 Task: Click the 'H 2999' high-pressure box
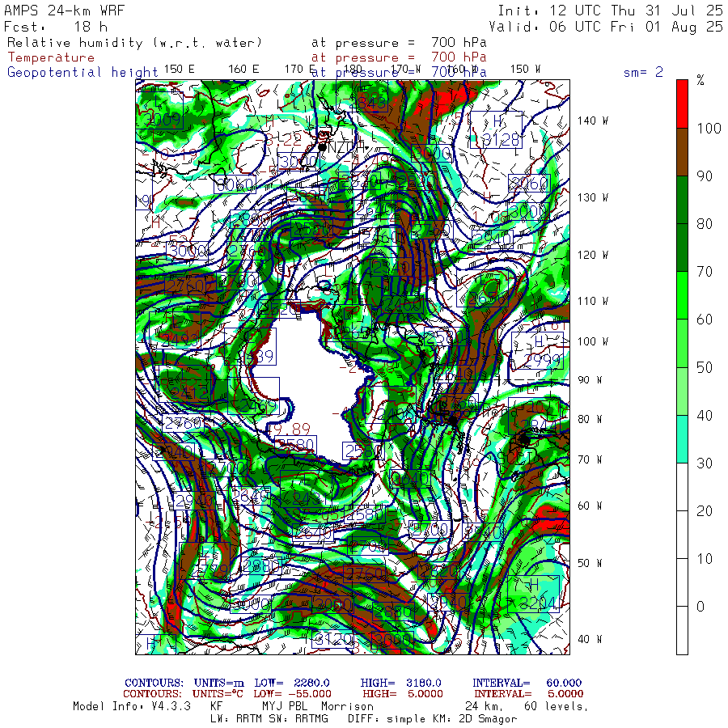(537, 350)
